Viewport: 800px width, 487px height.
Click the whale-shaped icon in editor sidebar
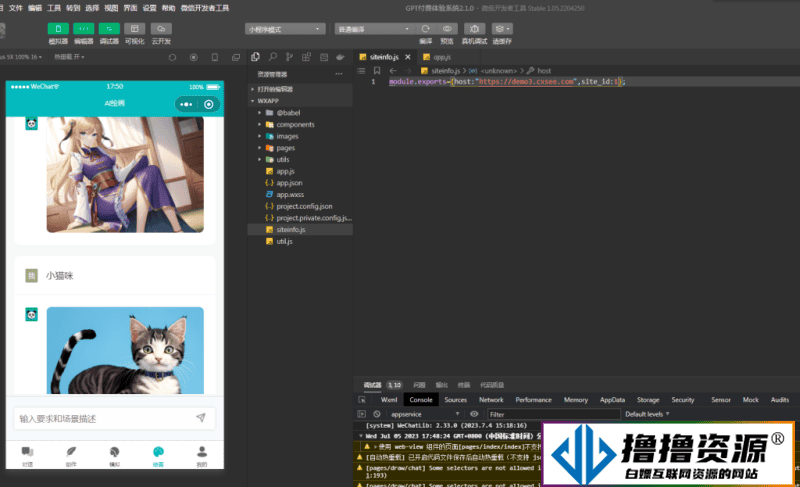click(340, 57)
